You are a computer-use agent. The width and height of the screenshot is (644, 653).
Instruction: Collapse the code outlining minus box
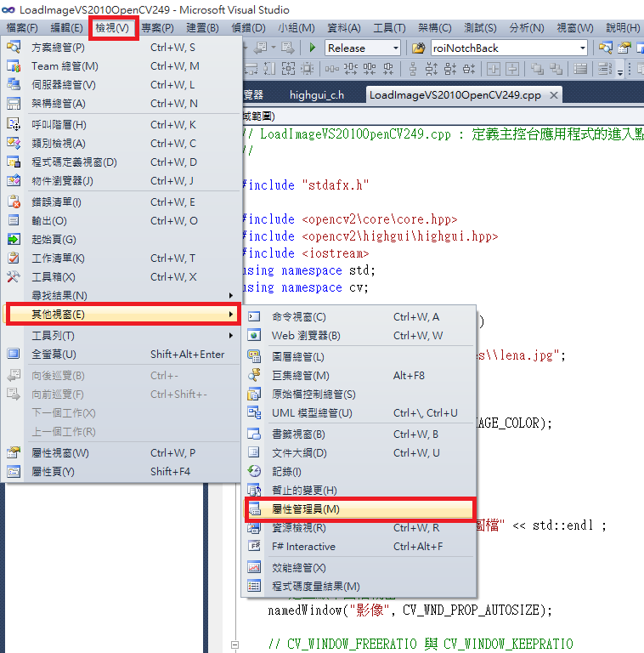[x=234, y=644]
